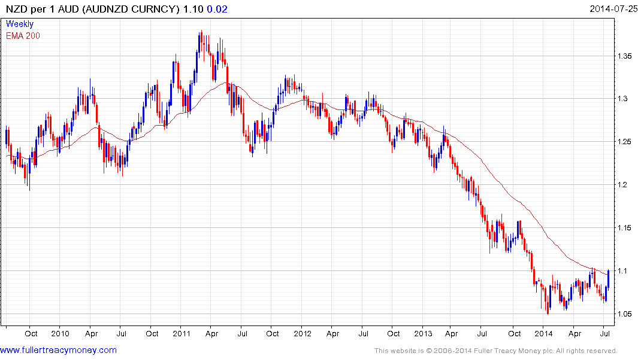Click the last price value '1.10' in title
Image resolution: width=644 pixels, height=359 pixels.
193,9
